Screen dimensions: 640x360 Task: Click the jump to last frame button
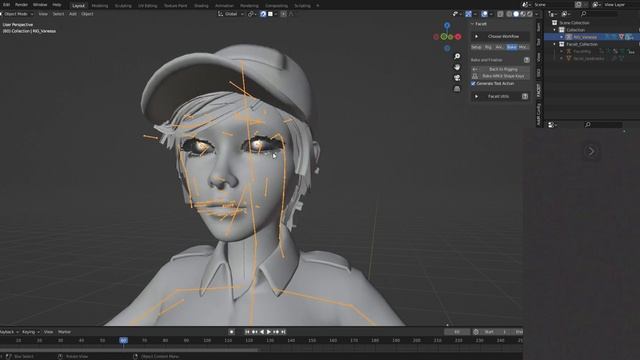coord(283,332)
